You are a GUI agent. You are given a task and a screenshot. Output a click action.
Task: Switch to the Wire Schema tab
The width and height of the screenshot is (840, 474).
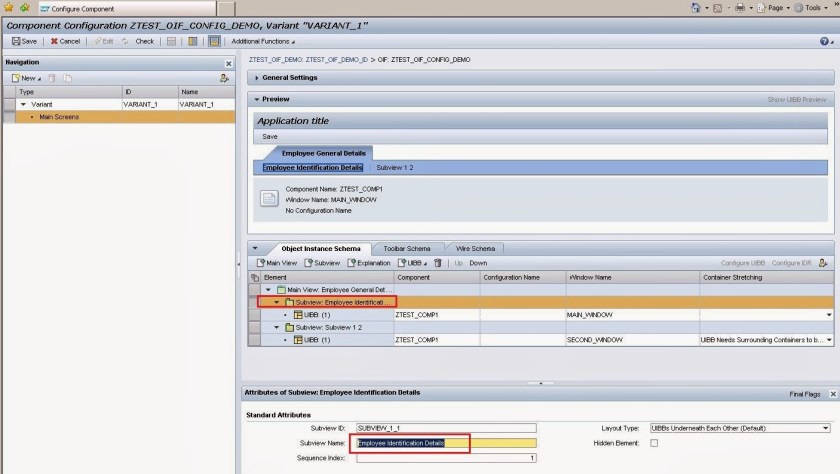(x=475, y=248)
